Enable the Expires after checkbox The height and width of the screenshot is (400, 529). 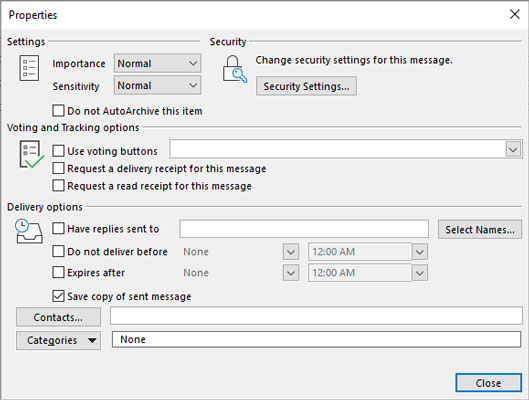(58, 272)
